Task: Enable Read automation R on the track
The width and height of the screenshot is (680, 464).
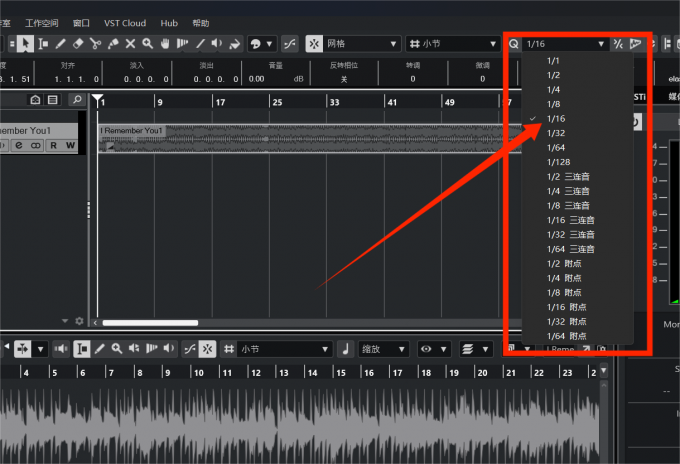Action: click(54, 145)
